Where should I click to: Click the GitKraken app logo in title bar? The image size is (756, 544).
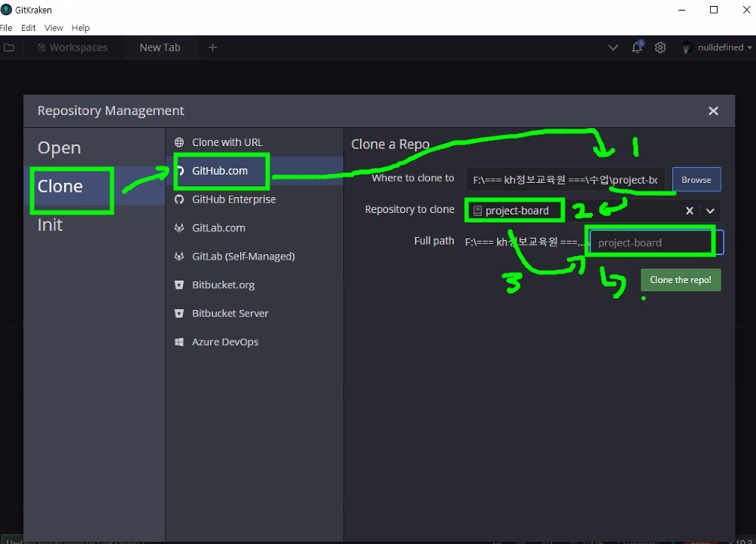coord(6,10)
